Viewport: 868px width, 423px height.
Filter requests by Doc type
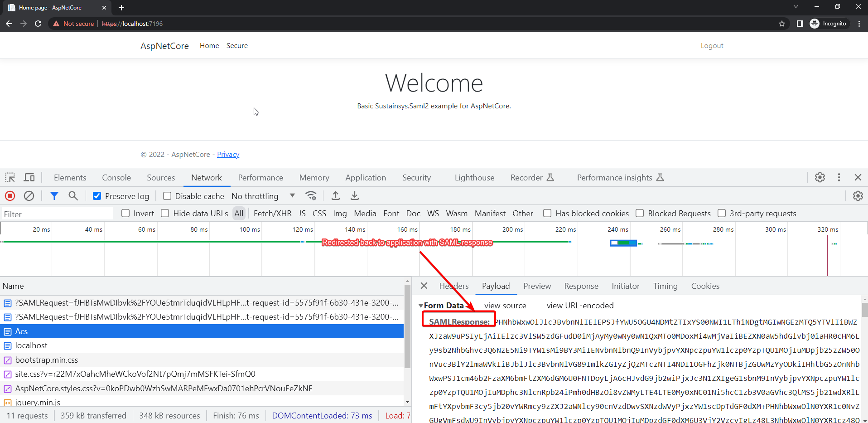(x=413, y=213)
